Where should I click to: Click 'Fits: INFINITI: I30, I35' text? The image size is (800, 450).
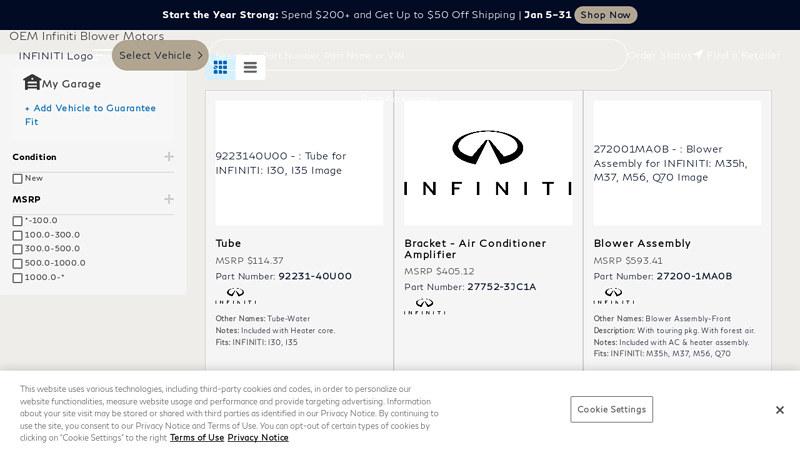[x=256, y=342]
